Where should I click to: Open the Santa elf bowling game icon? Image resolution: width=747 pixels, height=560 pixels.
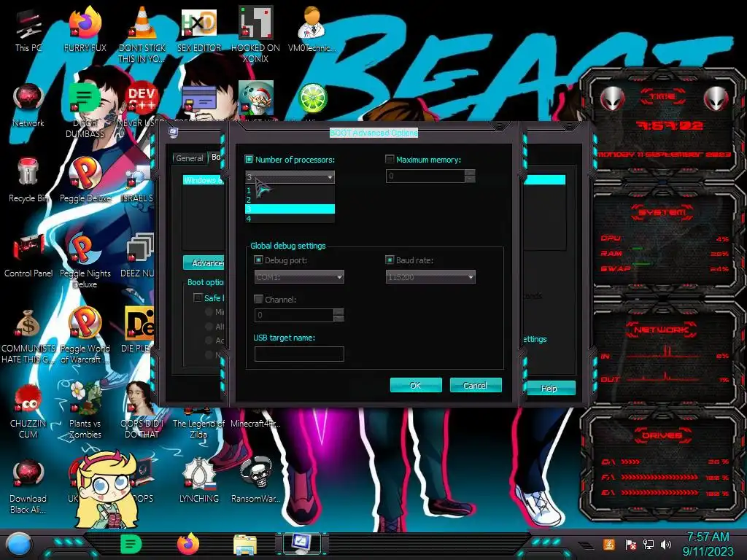256,97
